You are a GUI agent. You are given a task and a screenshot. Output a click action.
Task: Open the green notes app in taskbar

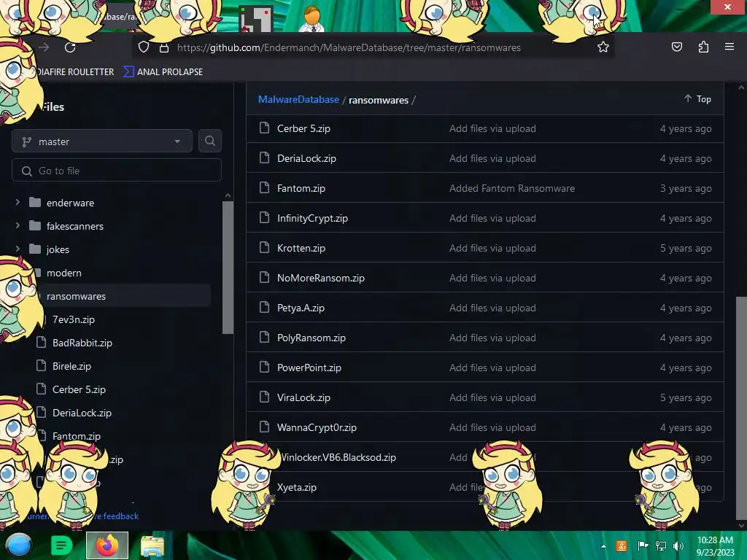61,545
